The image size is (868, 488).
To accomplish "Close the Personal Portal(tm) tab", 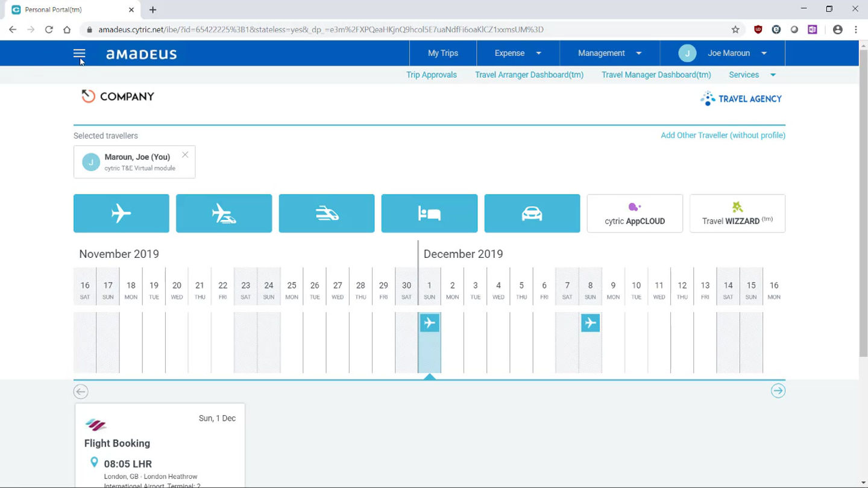I will tap(131, 10).
